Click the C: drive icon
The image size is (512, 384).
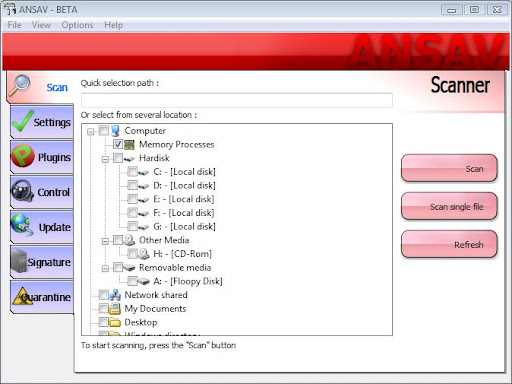tap(144, 172)
